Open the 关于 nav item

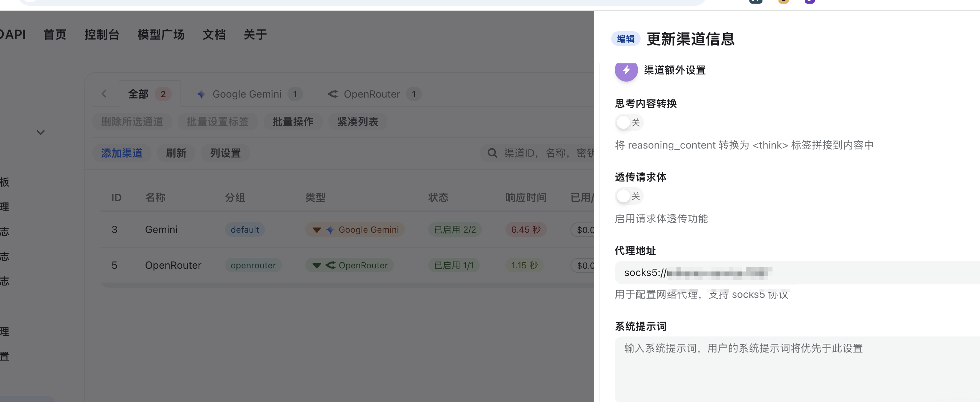pos(255,35)
